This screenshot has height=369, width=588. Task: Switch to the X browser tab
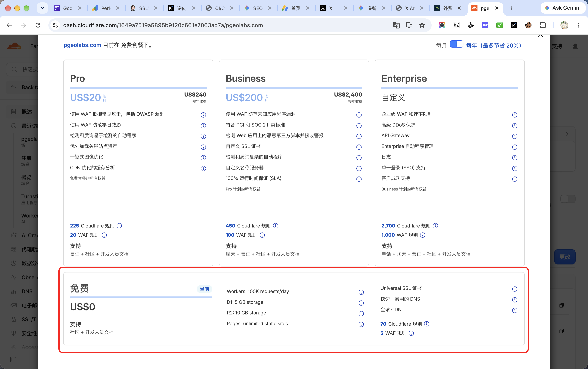(x=334, y=8)
